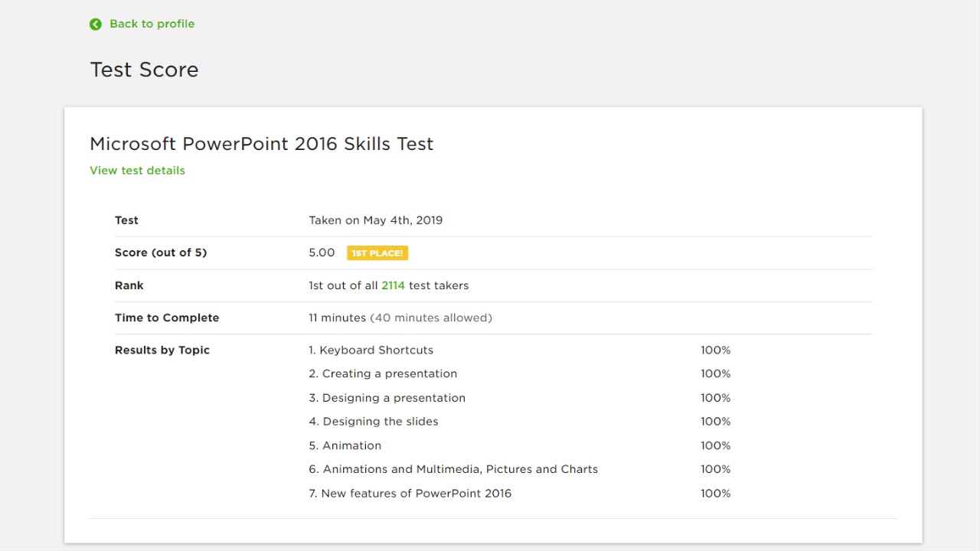
Task: Click the green 2114 test takers number
Action: tap(393, 285)
